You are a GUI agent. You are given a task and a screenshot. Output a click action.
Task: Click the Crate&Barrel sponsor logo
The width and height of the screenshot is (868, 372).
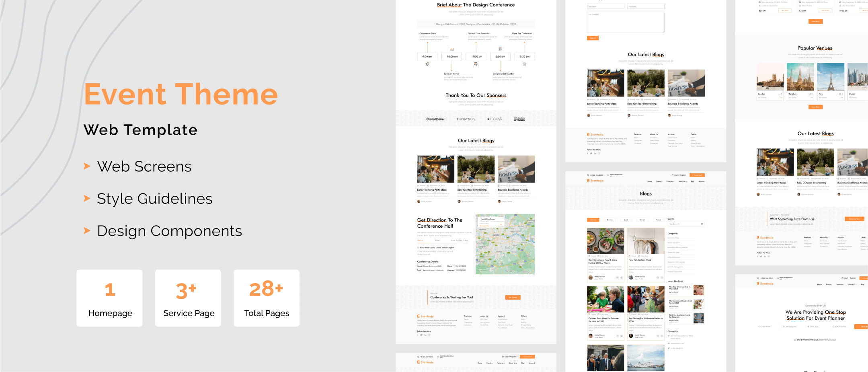click(435, 119)
